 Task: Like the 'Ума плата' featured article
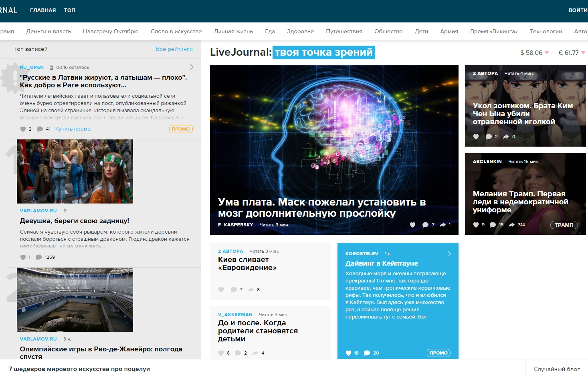pos(412,225)
